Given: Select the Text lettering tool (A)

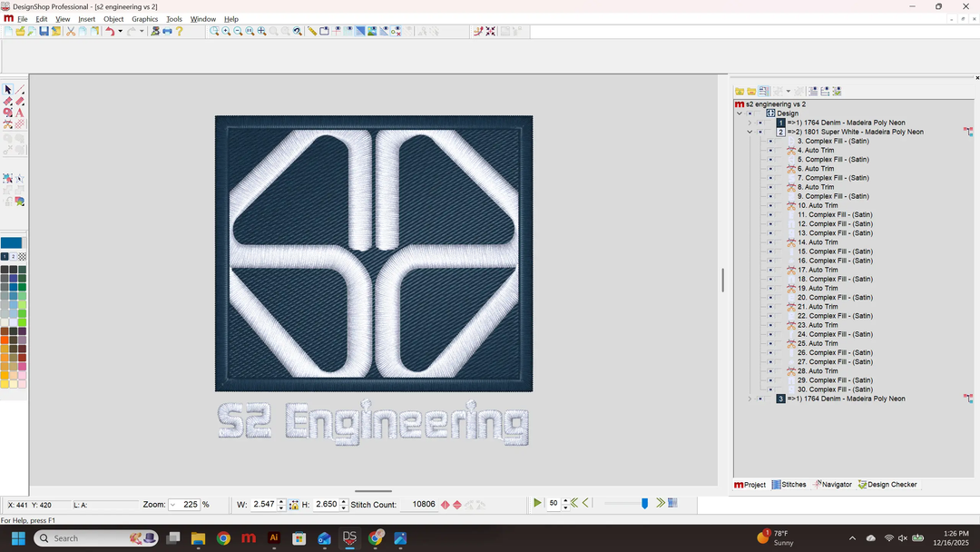Looking at the screenshot, I should [19, 113].
